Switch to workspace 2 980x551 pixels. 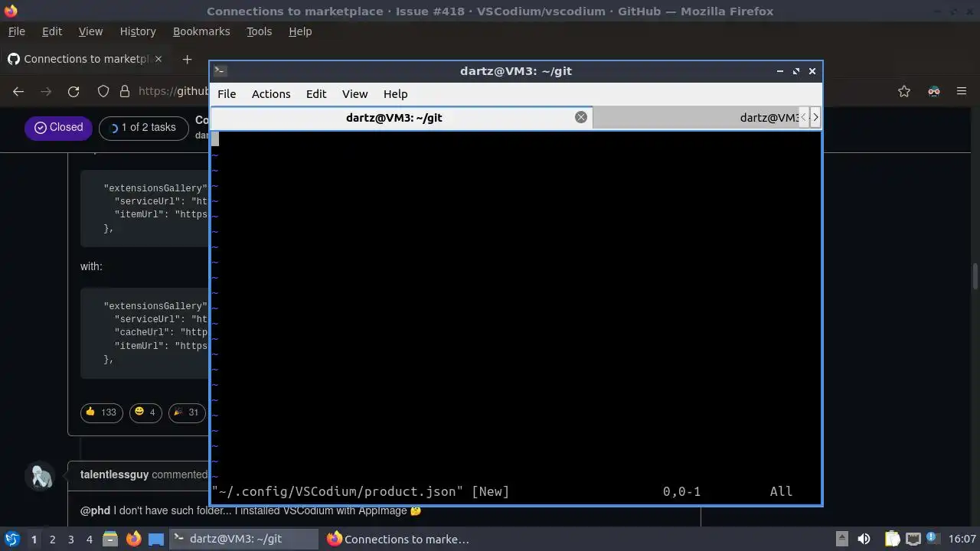click(52, 540)
